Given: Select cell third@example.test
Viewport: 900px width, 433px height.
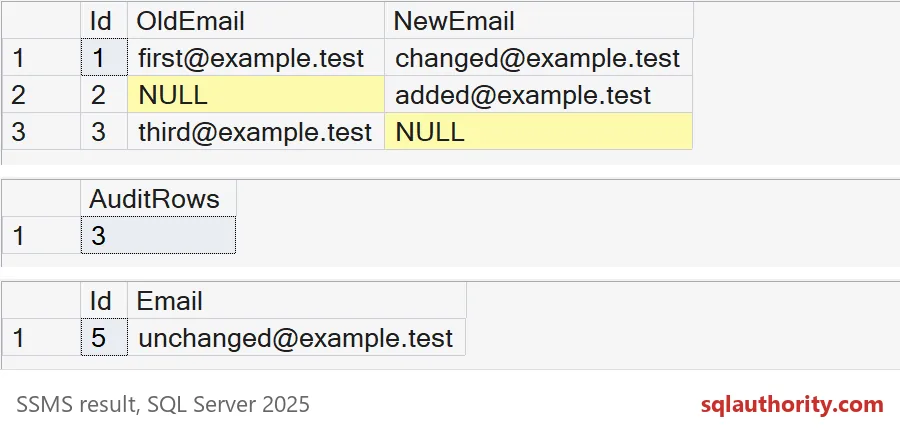Looking at the screenshot, I should (256, 132).
